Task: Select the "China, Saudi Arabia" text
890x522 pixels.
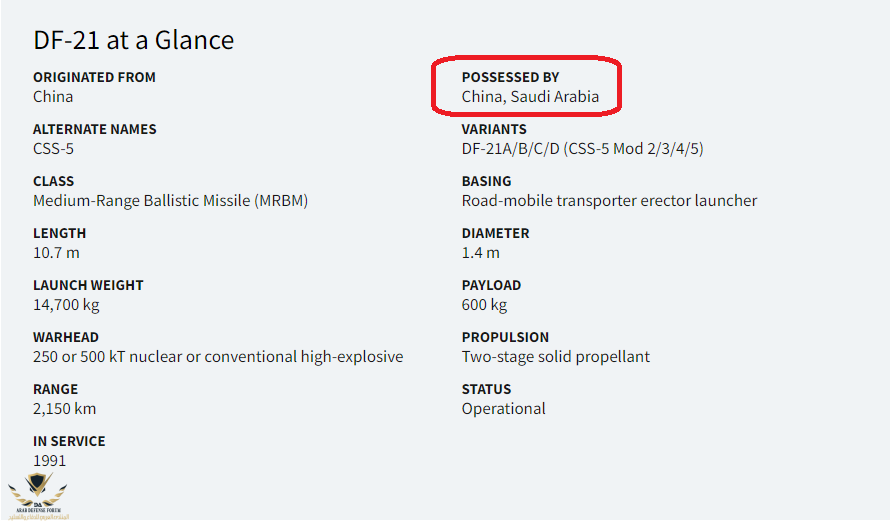Action: (x=530, y=97)
